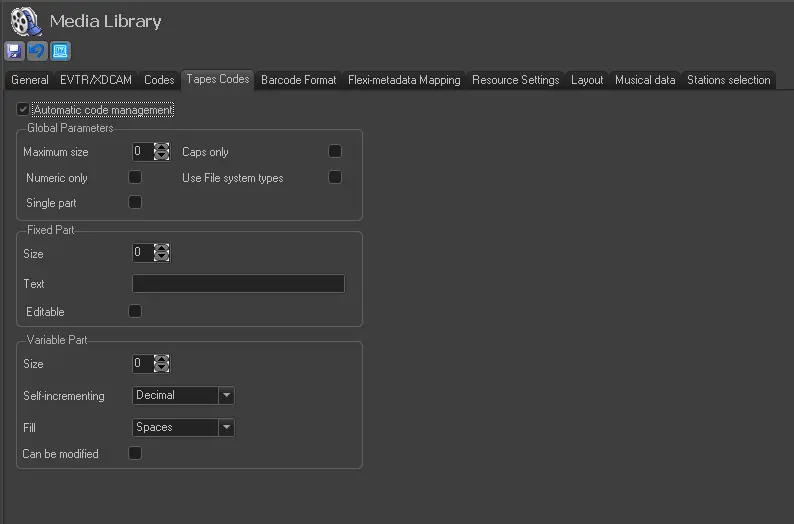Go to the Stations selection tab

[728, 80]
